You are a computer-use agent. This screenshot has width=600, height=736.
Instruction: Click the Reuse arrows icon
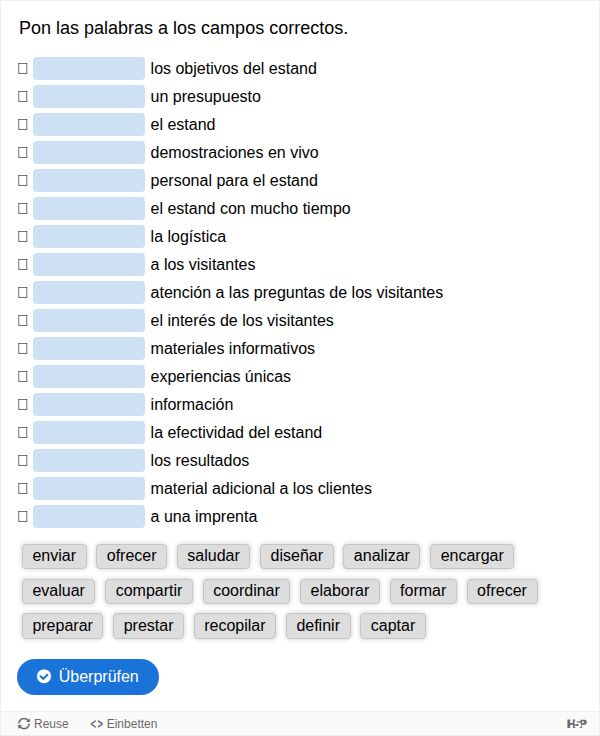pos(24,723)
